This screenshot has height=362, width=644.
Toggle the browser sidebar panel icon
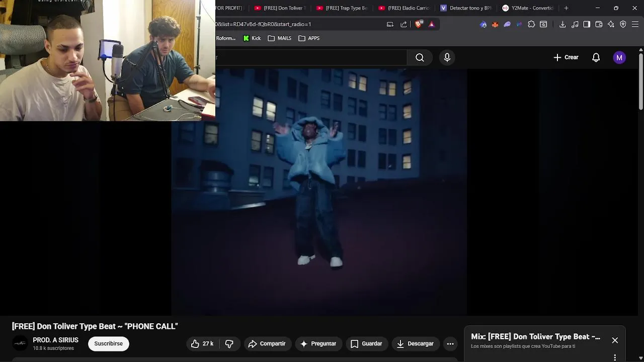coord(587,24)
